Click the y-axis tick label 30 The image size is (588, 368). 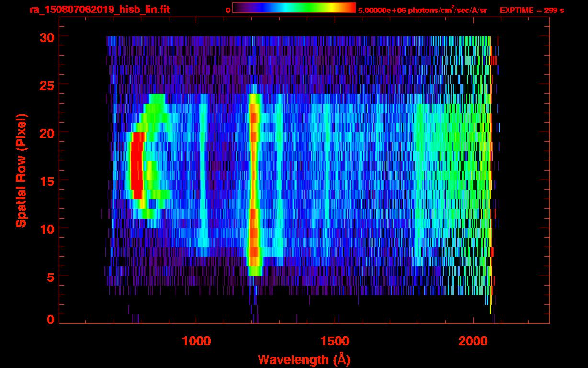click(46, 37)
